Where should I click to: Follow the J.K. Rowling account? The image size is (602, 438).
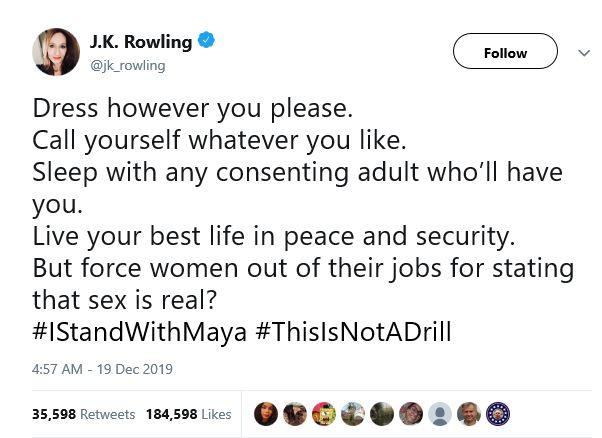tap(505, 51)
